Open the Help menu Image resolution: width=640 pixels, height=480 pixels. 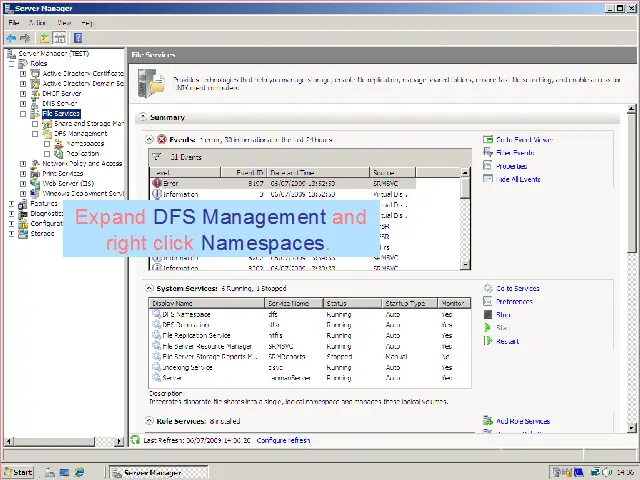[87, 23]
